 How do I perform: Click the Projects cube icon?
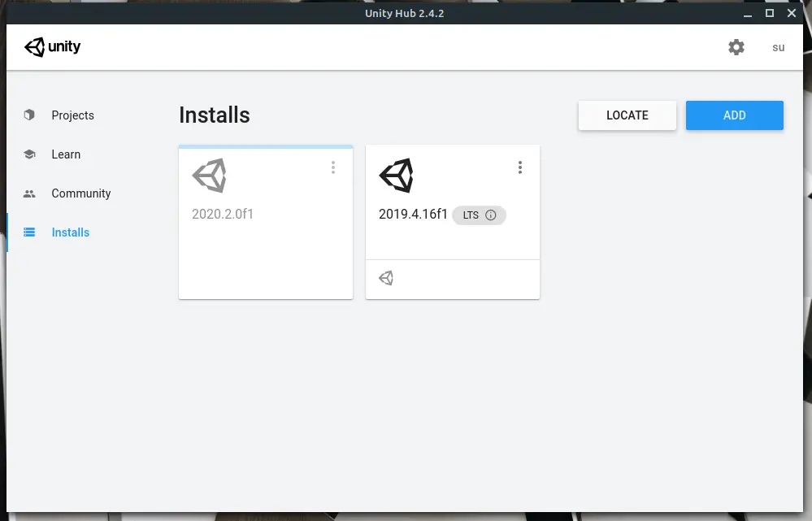tap(29, 115)
